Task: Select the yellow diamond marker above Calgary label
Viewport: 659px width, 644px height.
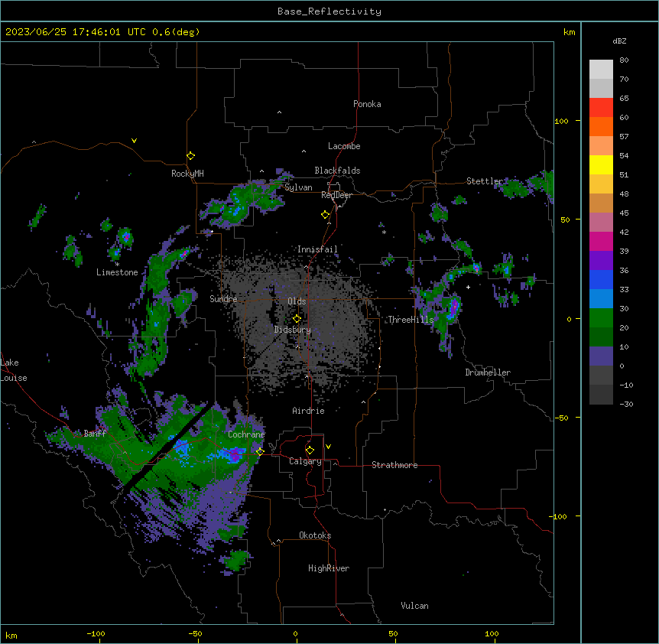Action: coord(310,450)
